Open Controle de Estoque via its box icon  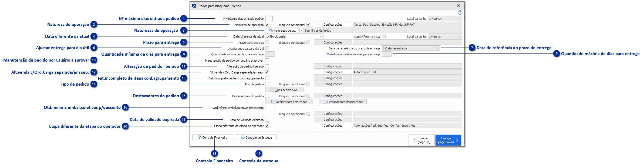(x=242, y=137)
